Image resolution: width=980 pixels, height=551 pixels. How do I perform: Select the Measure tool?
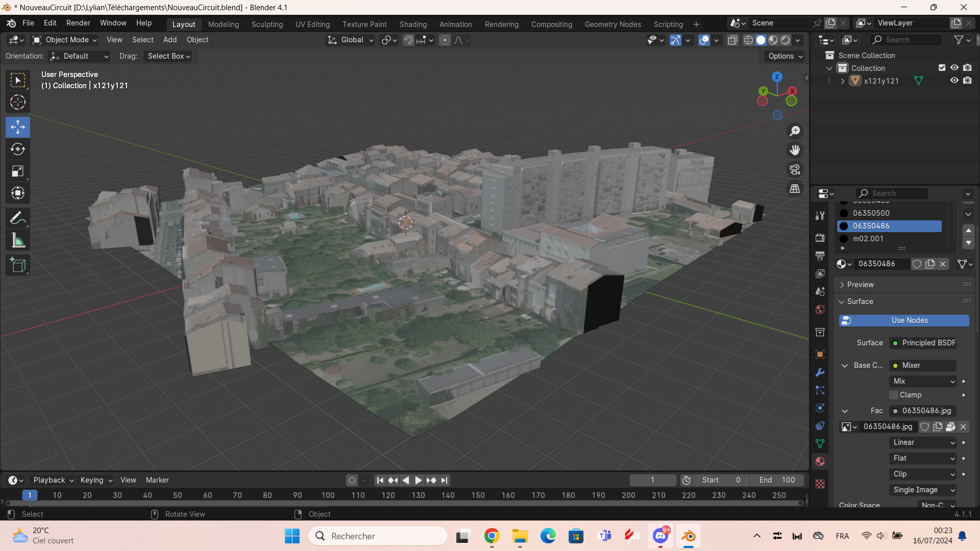pos(18,240)
